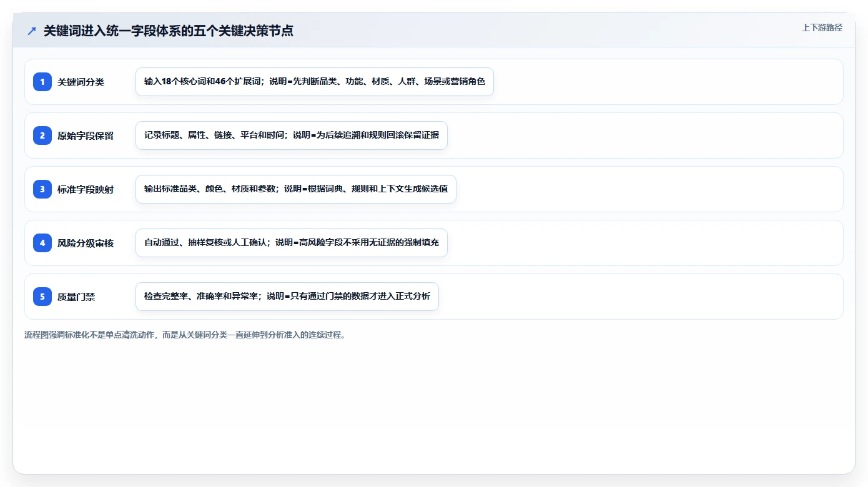Image resolution: width=868 pixels, height=487 pixels.
Task: Click the 标准字段映射 step label
Action: (86, 189)
